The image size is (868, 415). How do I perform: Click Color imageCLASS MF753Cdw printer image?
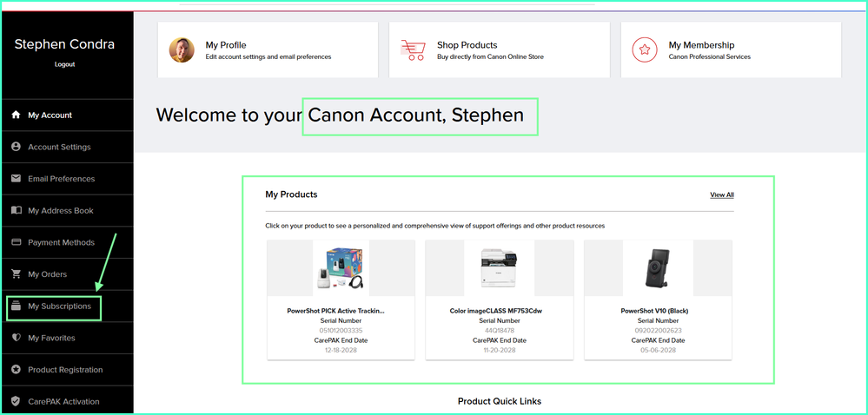point(500,267)
